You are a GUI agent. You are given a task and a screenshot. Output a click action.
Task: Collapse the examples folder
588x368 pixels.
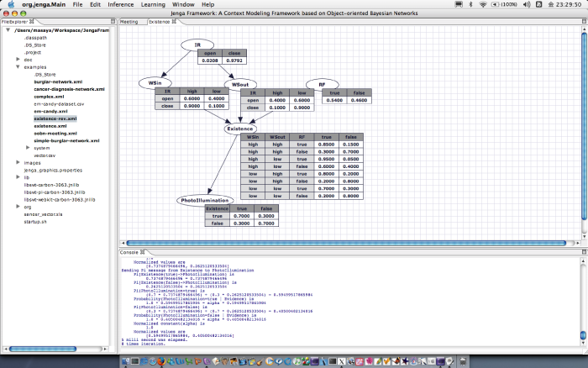pos(18,67)
